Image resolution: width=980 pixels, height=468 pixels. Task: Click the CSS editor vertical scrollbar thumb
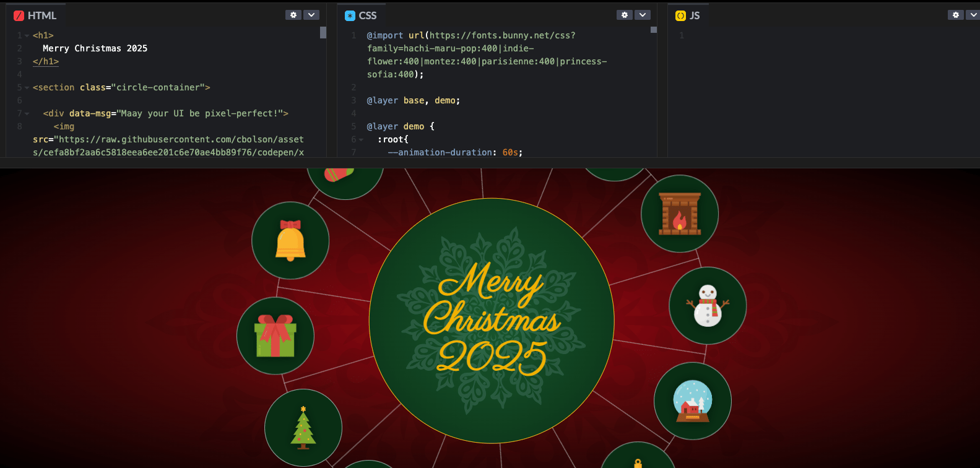(654, 30)
